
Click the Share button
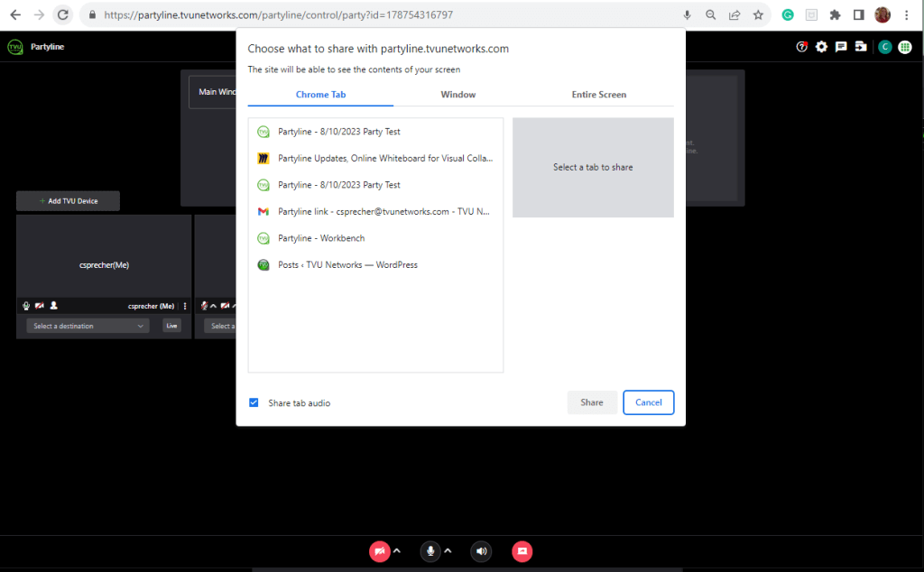click(592, 402)
